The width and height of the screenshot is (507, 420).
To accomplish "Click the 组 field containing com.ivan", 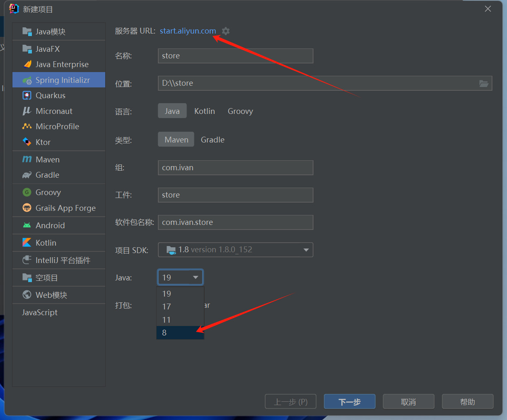I will pos(235,168).
